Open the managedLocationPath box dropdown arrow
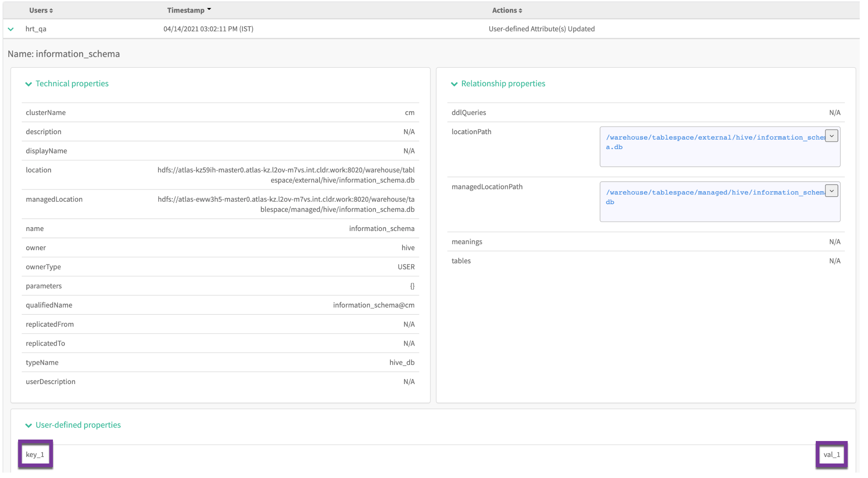 click(831, 191)
